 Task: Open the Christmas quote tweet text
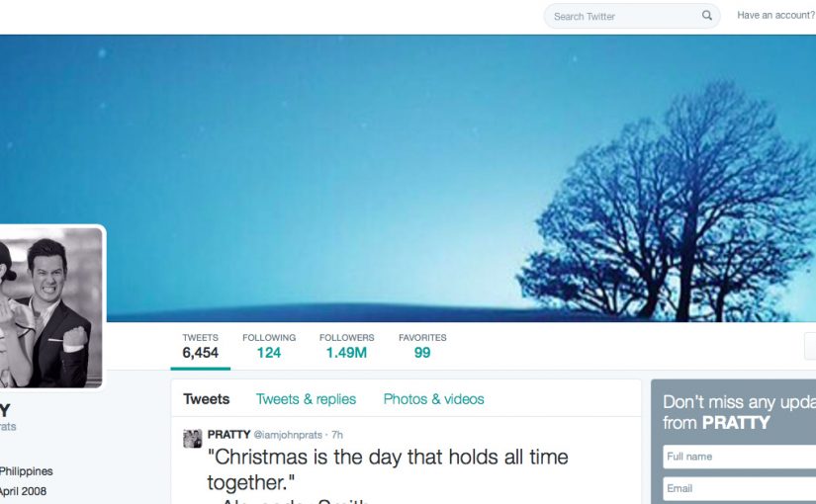[388, 469]
